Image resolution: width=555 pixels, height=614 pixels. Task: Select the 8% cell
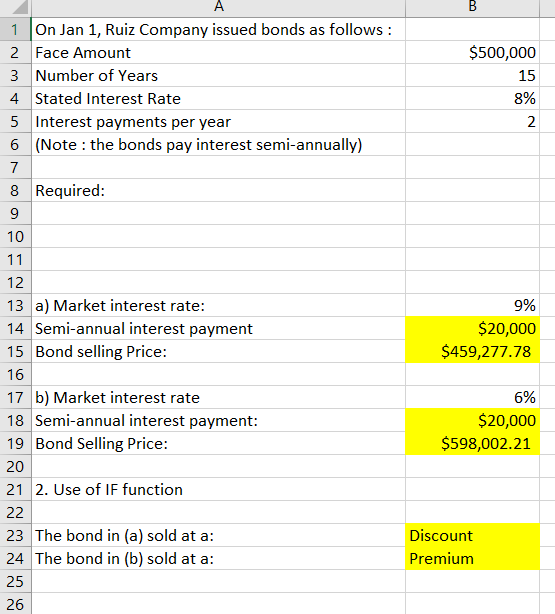coord(472,99)
